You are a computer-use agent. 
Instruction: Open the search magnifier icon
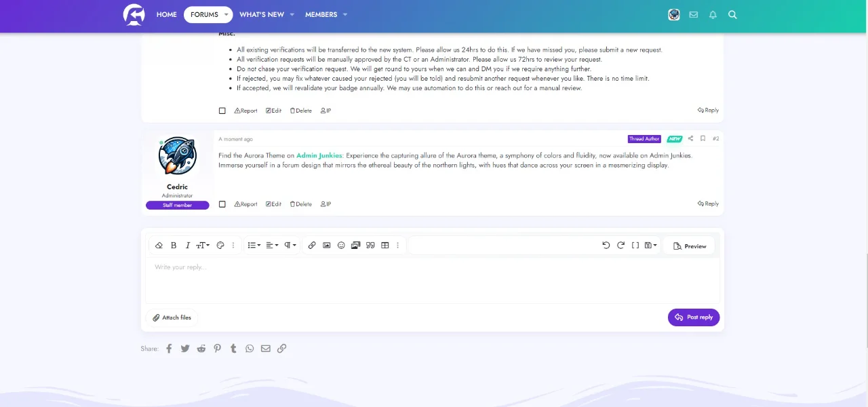click(x=732, y=14)
